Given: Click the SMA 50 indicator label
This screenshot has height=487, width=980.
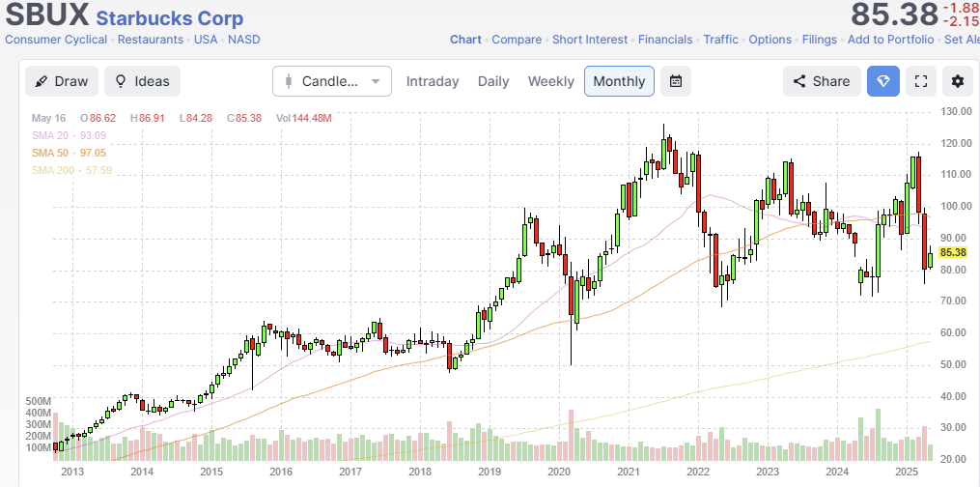Looking at the screenshot, I should coord(50,153).
